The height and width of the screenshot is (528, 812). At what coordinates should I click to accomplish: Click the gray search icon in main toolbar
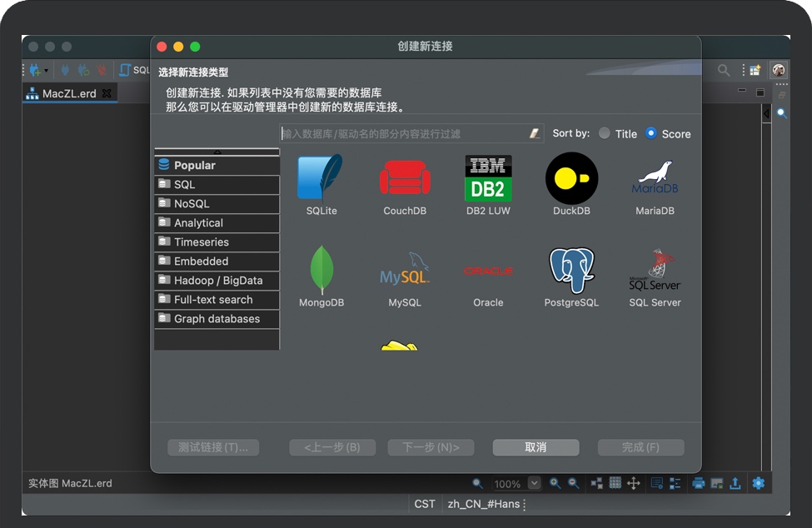pyautogui.click(x=724, y=70)
